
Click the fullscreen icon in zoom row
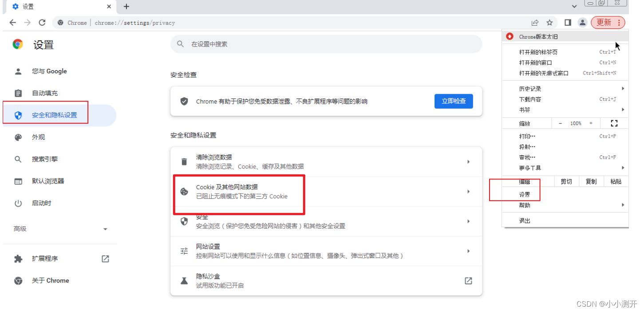(614, 123)
